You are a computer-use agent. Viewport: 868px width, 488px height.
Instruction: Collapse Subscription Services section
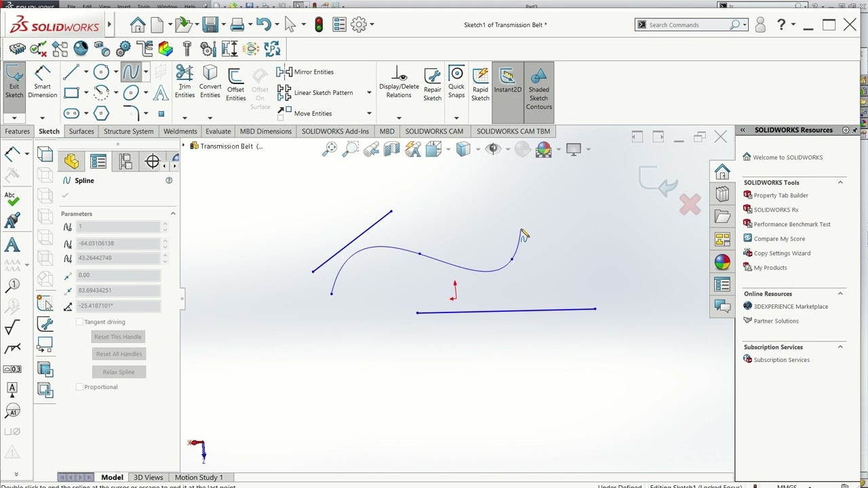[x=840, y=347]
